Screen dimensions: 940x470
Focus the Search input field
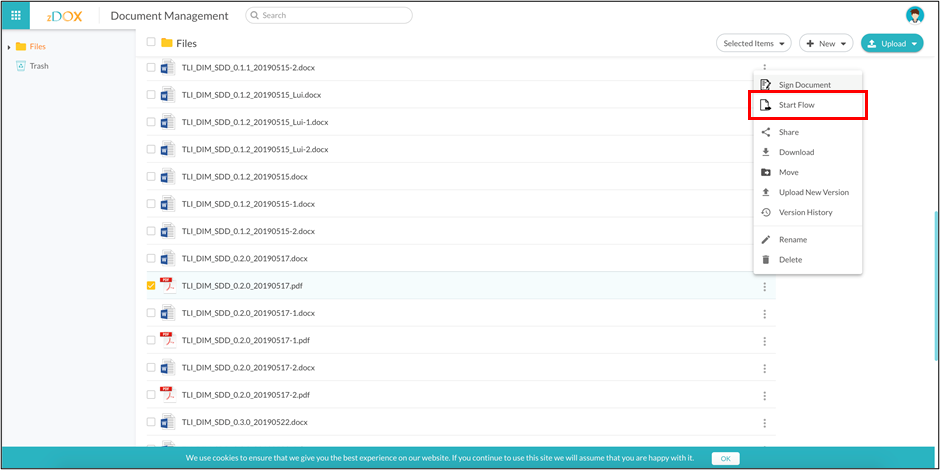click(x=329, y=16)
